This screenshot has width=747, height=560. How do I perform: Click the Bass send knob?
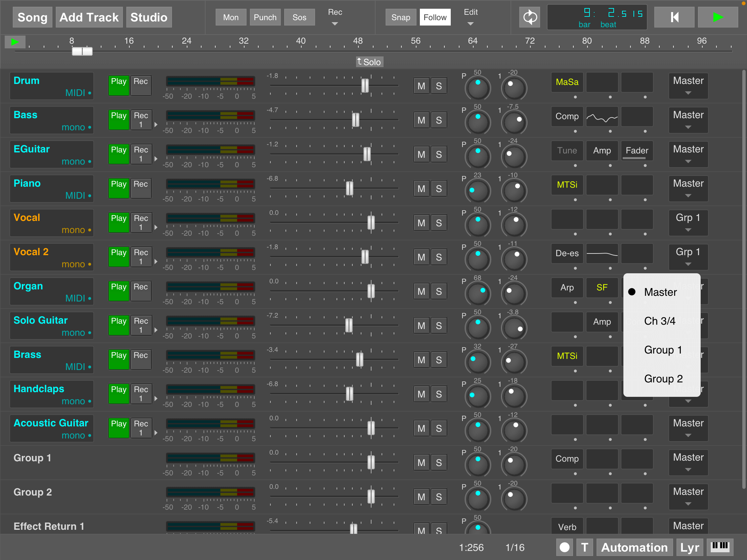coord(514,122)
